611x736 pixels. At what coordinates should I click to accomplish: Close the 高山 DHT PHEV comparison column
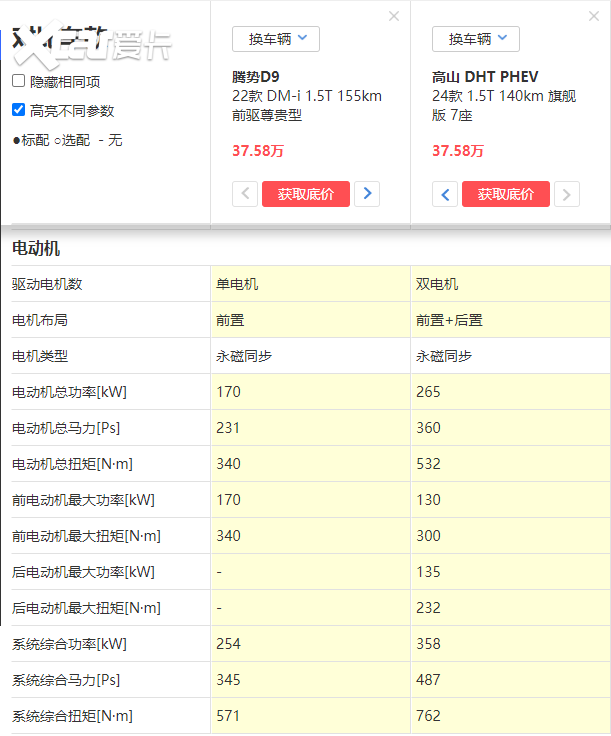pos(594,16)
